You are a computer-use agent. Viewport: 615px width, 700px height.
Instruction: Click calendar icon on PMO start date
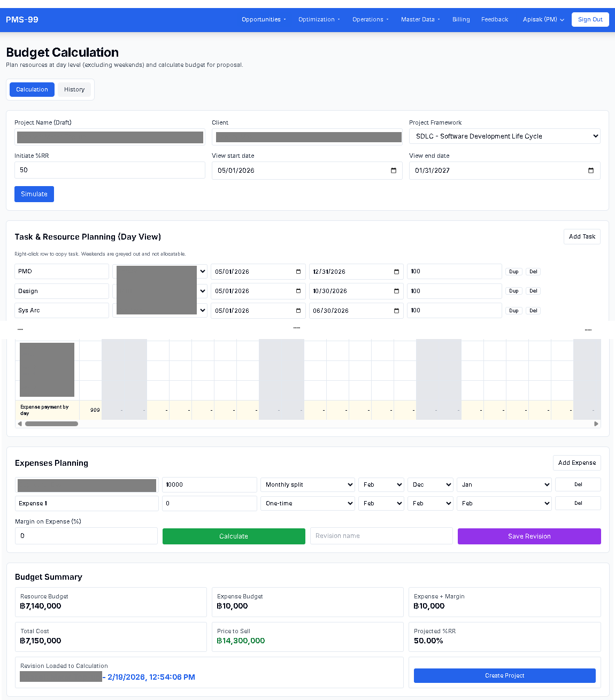(x=298, y=272)
